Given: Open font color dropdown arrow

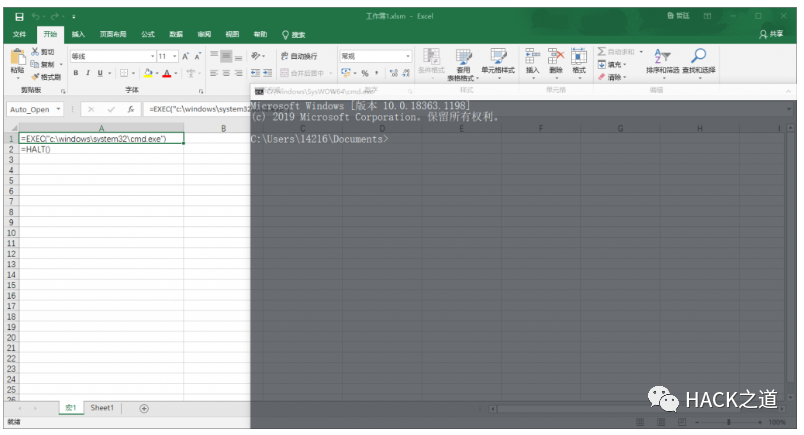Looking at the screenshot, I should tap(176, 73).
